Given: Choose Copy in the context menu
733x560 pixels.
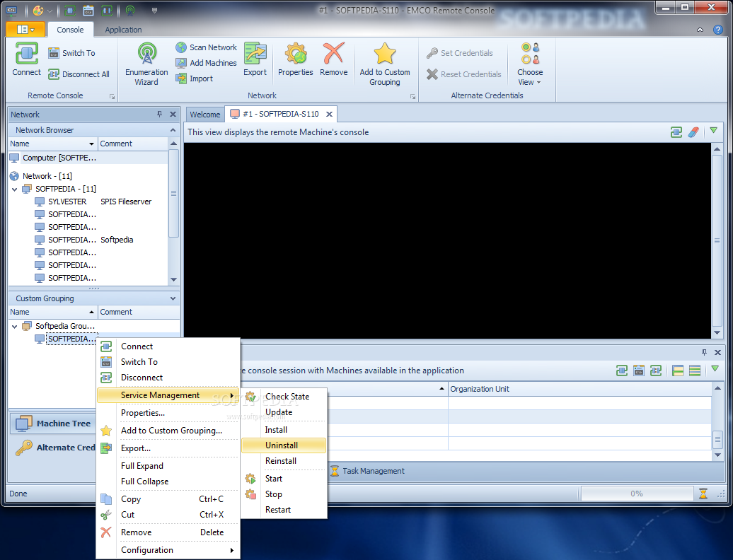Looking at the screenshot, I should click(x=168, y=498).
